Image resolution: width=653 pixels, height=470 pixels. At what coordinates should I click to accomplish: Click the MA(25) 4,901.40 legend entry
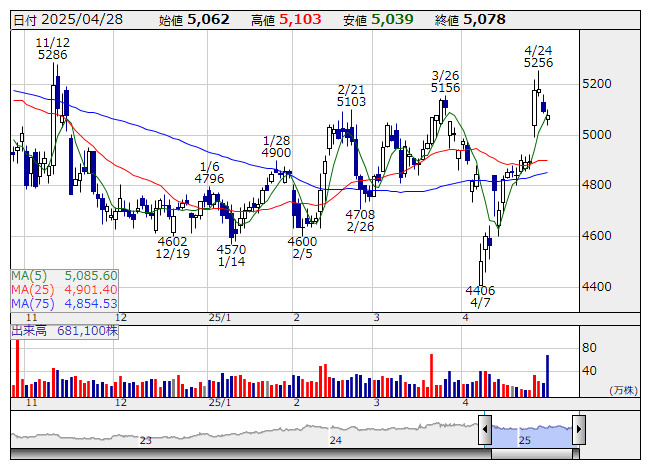click(65, 289)
